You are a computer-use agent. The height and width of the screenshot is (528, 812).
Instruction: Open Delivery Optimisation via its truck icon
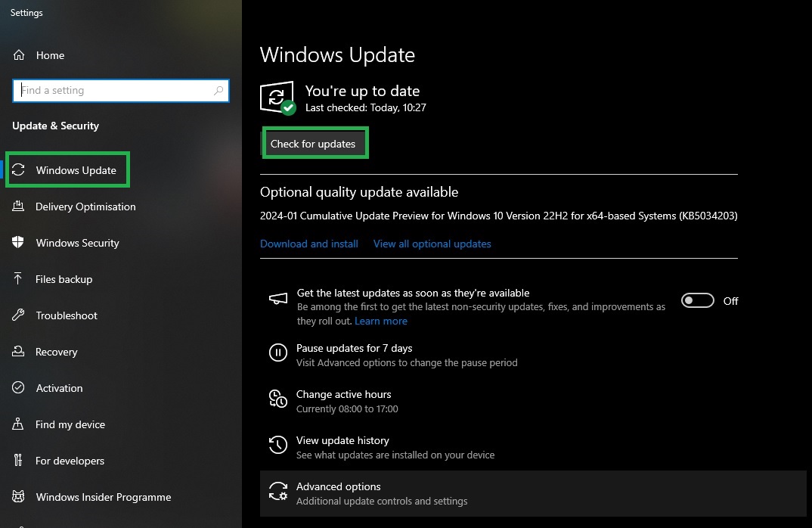[x=18, y=206]
